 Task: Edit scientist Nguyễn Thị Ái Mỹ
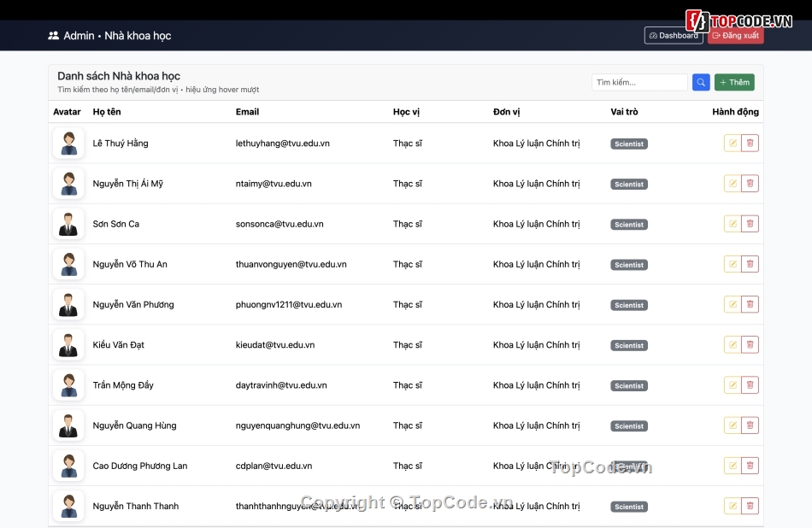coord(733,183)
